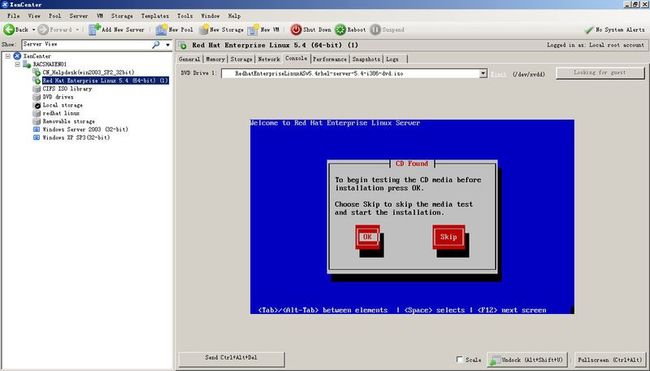
Task: Enable the Scale checkbox
Action: pyautogui.click(x=459, y=359)
